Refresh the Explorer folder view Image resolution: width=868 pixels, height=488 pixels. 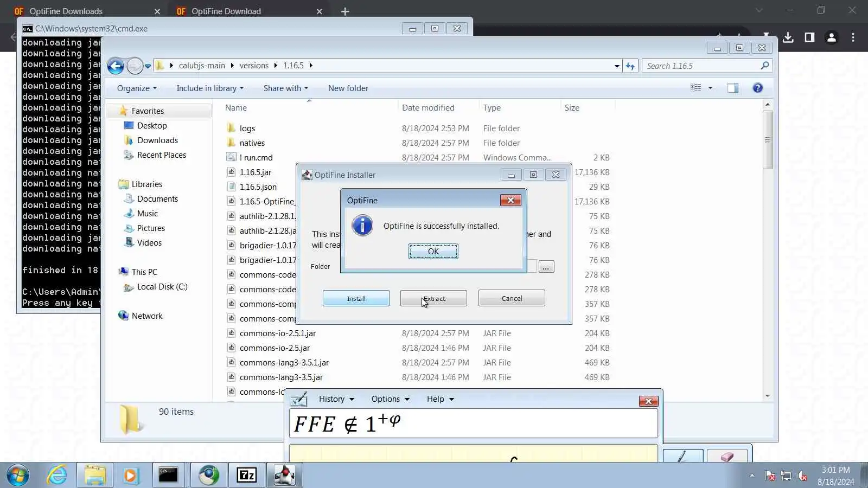click(x=630, y=66)
